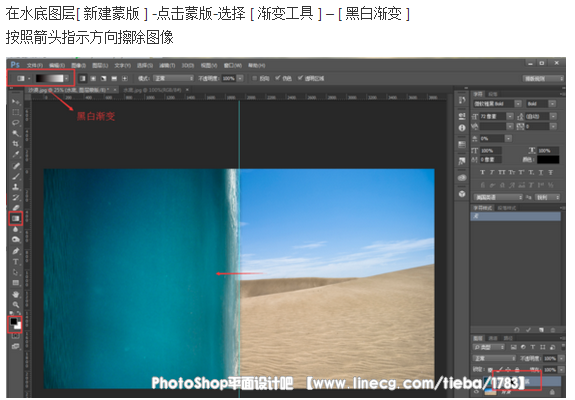The height and width of the screenshot is (400, 575).
Task: Select the Horizontal Type tool
Action: [x=15, y=262]
